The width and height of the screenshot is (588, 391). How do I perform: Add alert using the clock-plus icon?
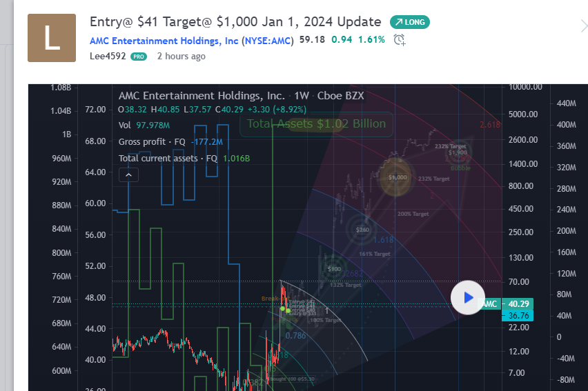point(400,40)
